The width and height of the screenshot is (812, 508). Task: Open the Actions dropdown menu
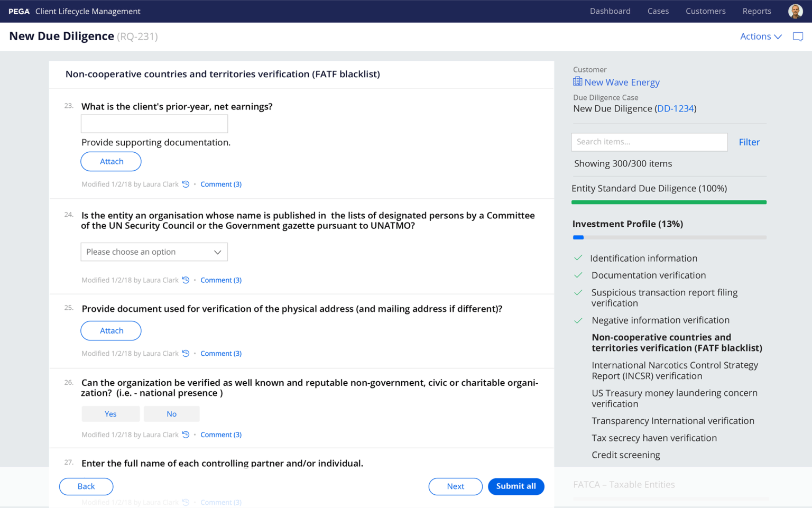(x=760, y=36)
